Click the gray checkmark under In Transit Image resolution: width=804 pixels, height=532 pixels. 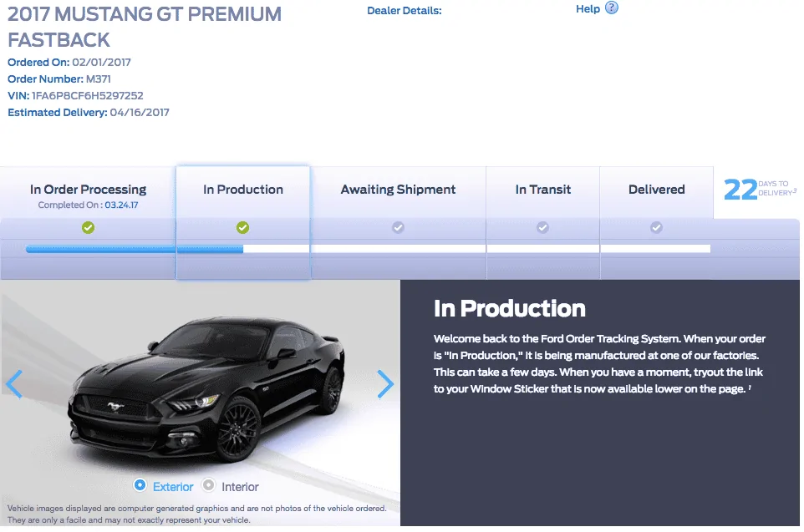click(x=543, y=227)
